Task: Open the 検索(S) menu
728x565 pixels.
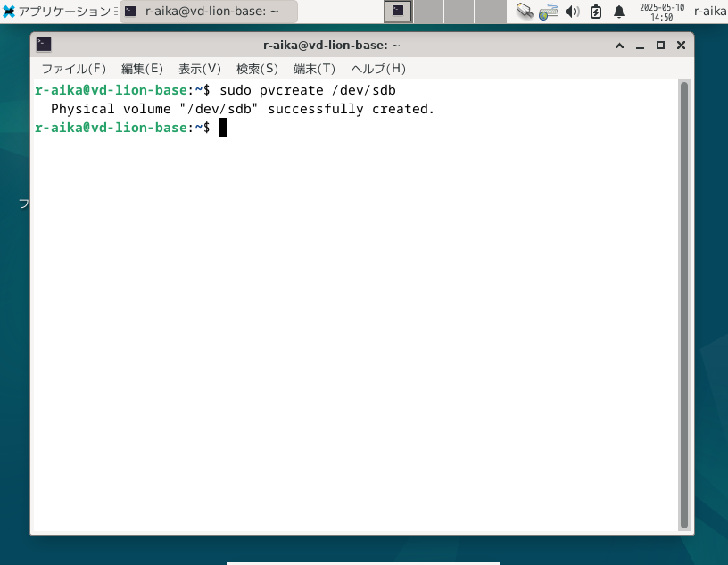Action: [257, 69]
